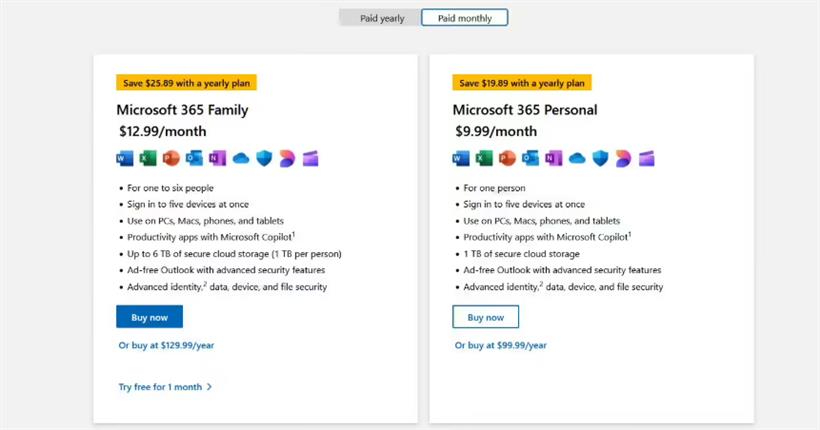Click the Excel icon in the Personal plan
This screenshot has width=820, height=430.
click(x=484, y=158)
